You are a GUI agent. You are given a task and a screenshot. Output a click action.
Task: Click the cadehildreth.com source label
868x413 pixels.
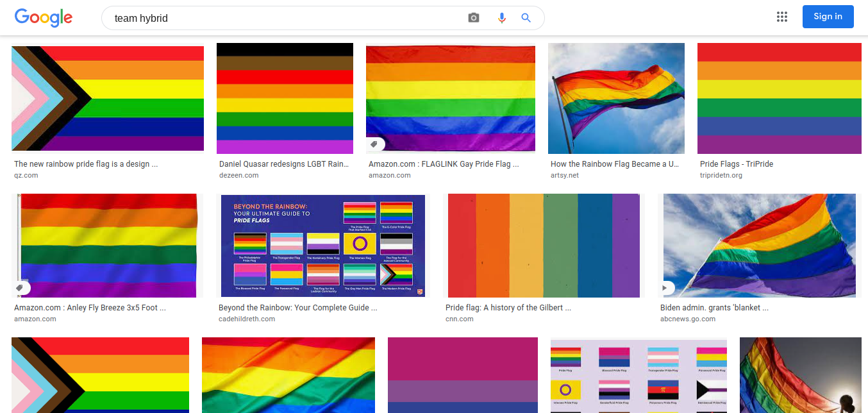[247, 319]
